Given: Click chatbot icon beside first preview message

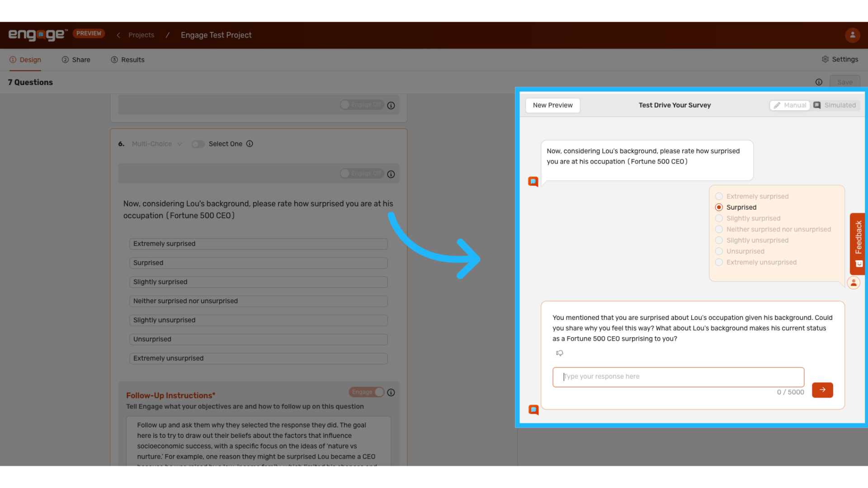Looking at the screenshot, I should 533,182.
